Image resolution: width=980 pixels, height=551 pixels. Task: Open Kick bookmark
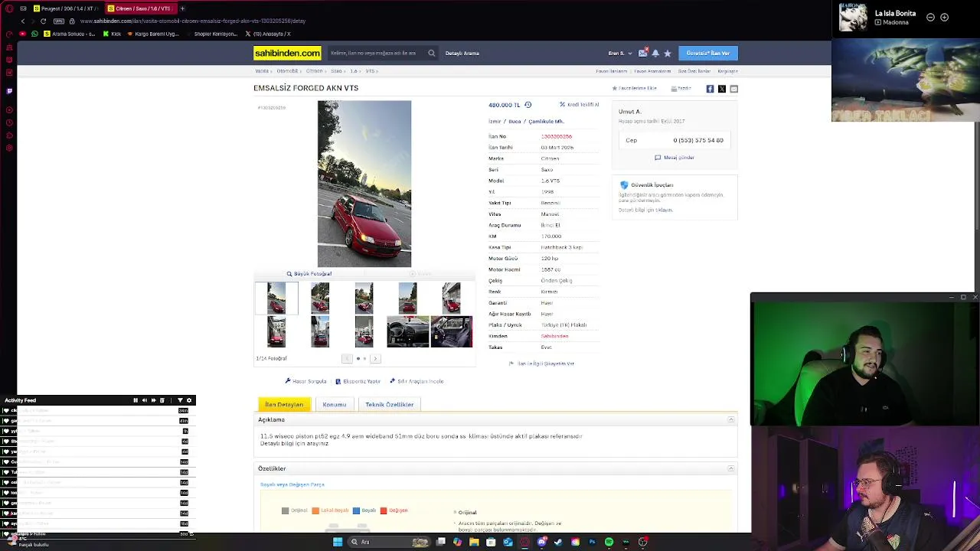[x=113, y=34]
